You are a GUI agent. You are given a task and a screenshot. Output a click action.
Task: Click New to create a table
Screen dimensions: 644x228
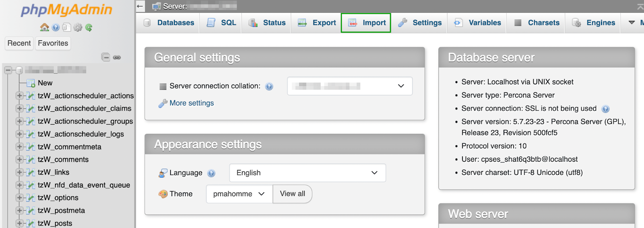tap(45, 83)
